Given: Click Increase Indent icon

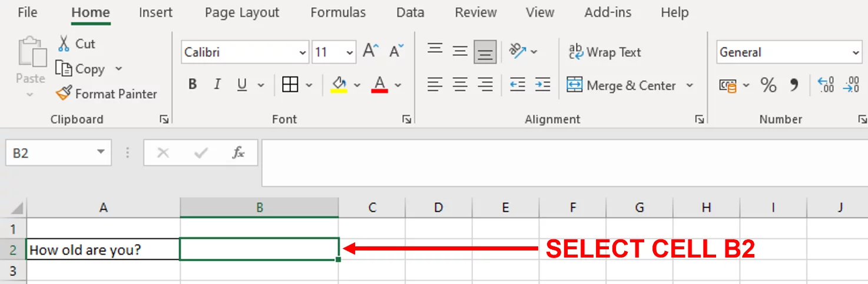Looking at the screenshot, I should tap(542, 85).
